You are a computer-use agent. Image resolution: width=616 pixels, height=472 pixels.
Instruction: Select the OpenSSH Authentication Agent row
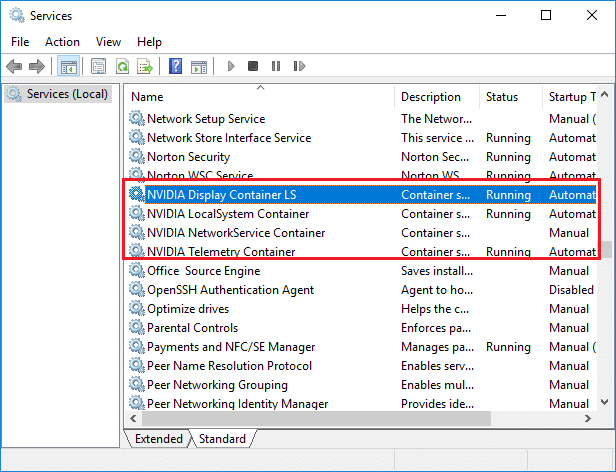pos(231,290)
